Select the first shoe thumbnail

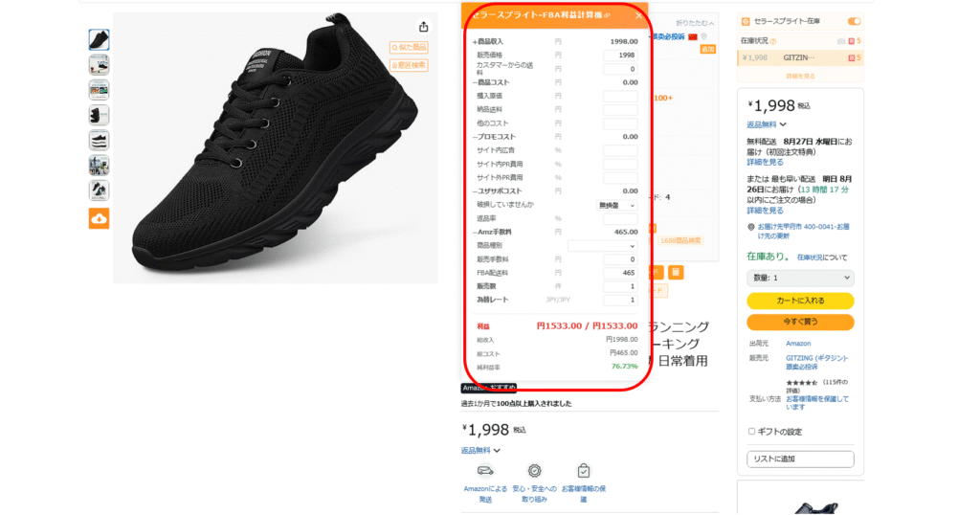[99, 40]
